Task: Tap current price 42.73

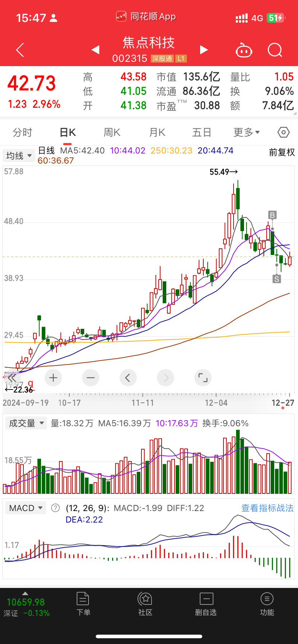Action: [x=32, y=83]
